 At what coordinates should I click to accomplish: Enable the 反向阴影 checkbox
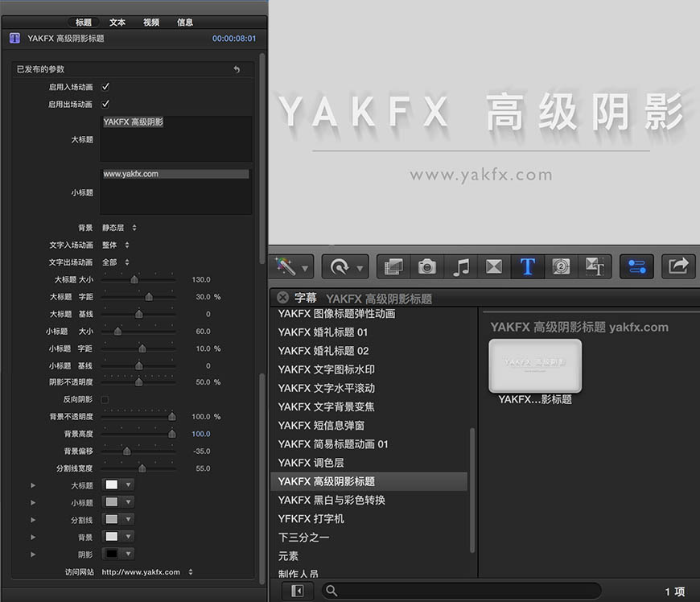(x=105, y=399)
